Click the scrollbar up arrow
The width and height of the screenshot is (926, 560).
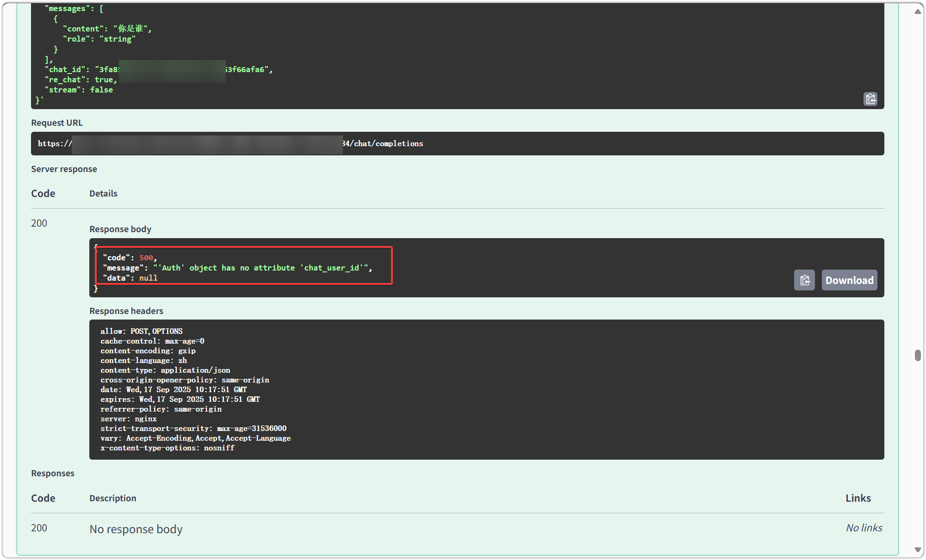point(918,12)
